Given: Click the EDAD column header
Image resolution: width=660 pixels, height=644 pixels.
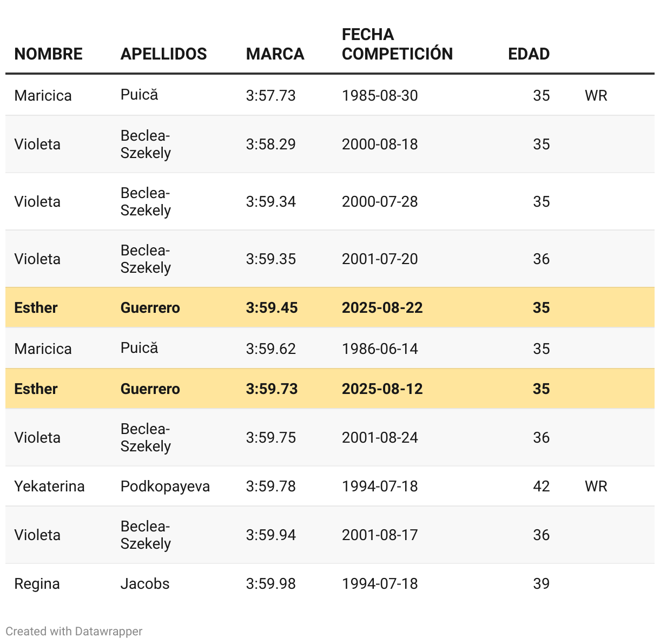Looking at the screenshot, I should [x=529, y=54].
